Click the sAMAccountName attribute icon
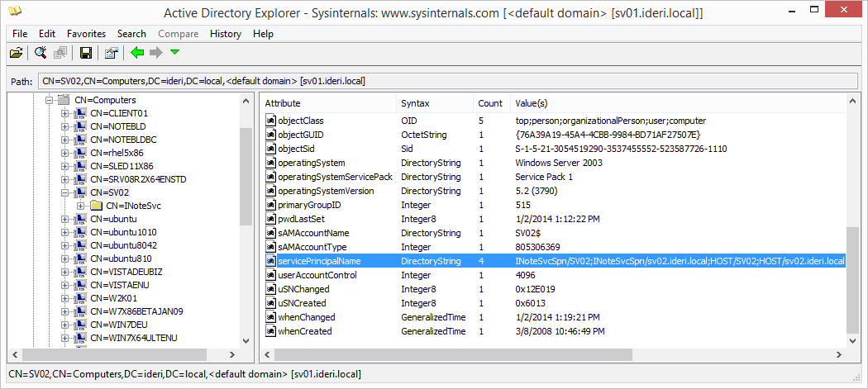The height and width of the screenshot is (389, 868). [270, 233]
